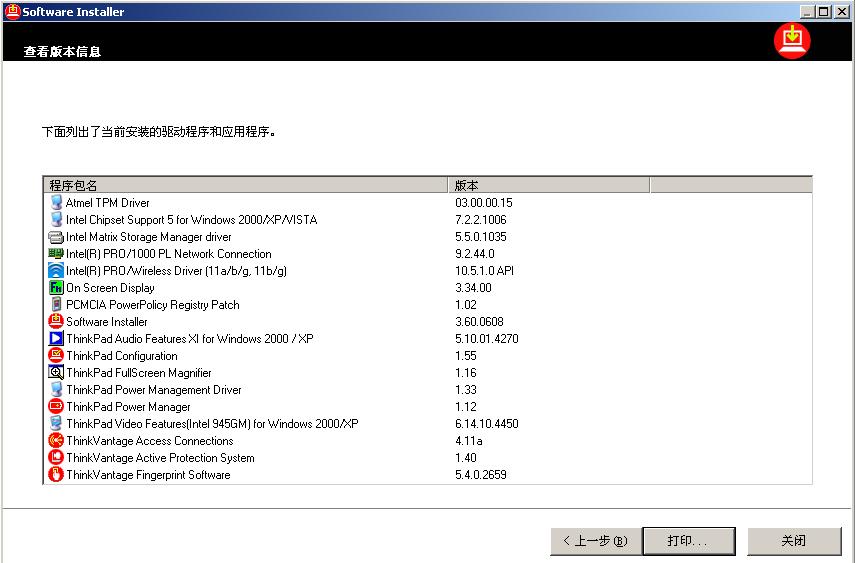Select the Intel Chipset Support 5 icon
This screenshot has height=563, width=855.
point(56,219)
